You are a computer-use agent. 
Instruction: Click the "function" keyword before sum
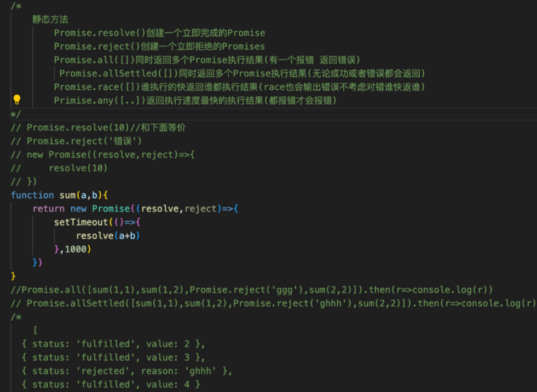[x=32, y=195]
